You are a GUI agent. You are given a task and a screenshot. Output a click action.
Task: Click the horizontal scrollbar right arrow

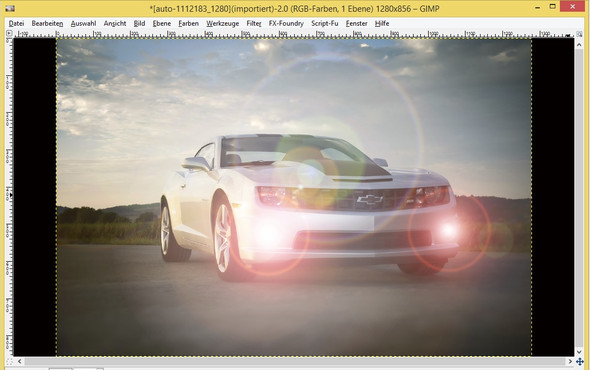pos(570,362)
